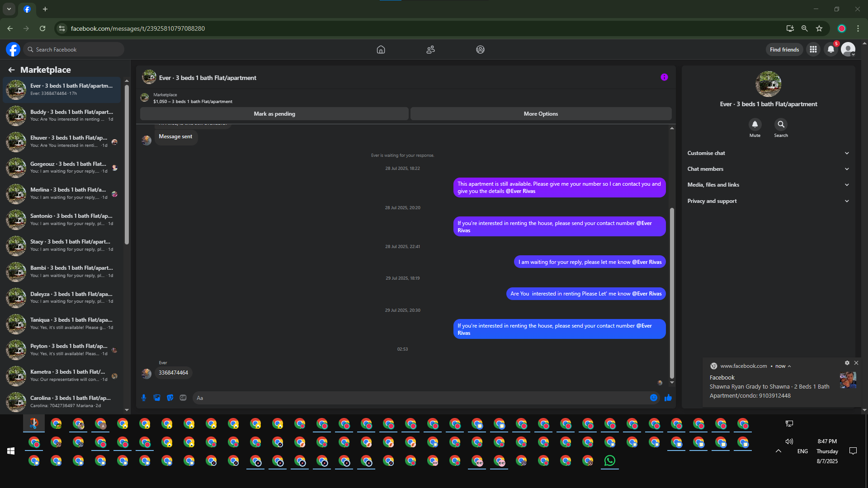
Task: Open Merlina 3 beds conversation
Action: pyautogui.click(x=62, y=193)
